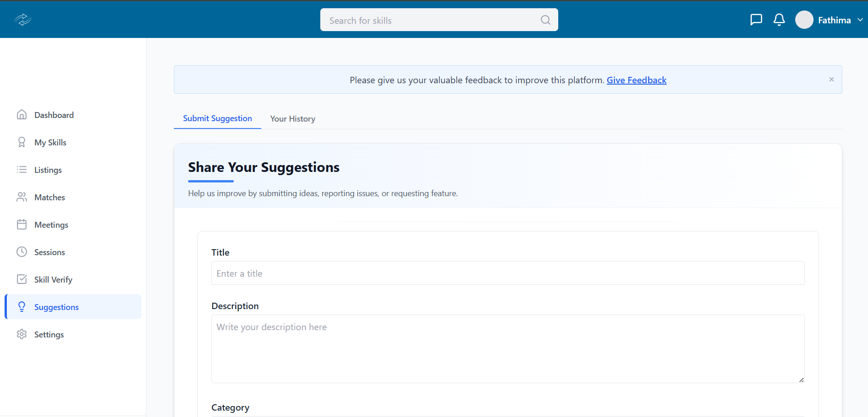Click the My Skills badge icon
Image resolution: width=868 pixels, height=417 pixels.
tap(22, 142)
